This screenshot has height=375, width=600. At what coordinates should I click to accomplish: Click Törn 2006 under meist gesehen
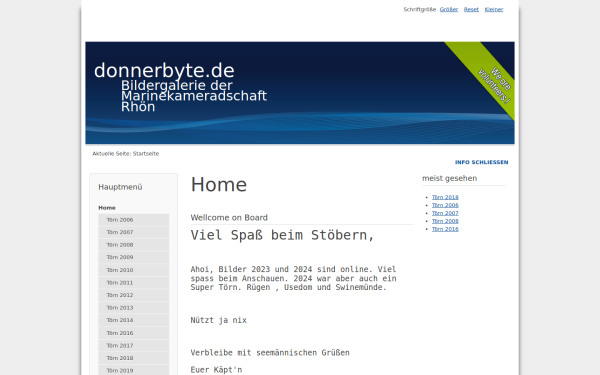pos(445,205)
